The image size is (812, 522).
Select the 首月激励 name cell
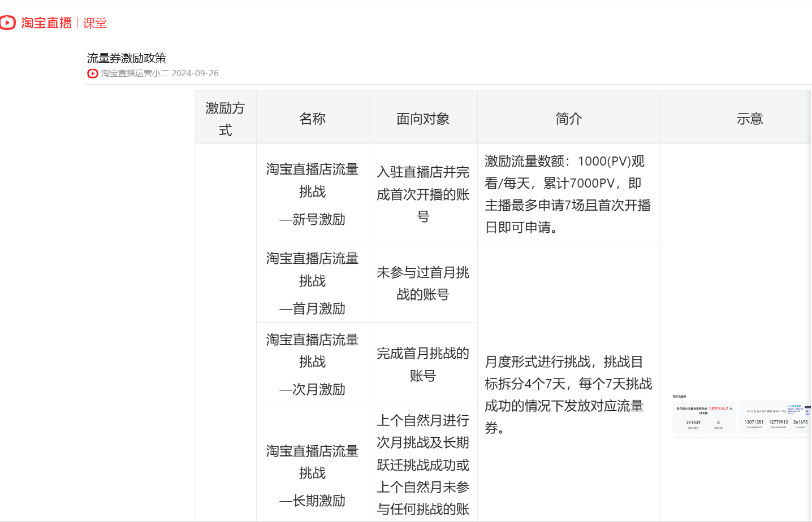pyautogui.click(x=313, y=282)
